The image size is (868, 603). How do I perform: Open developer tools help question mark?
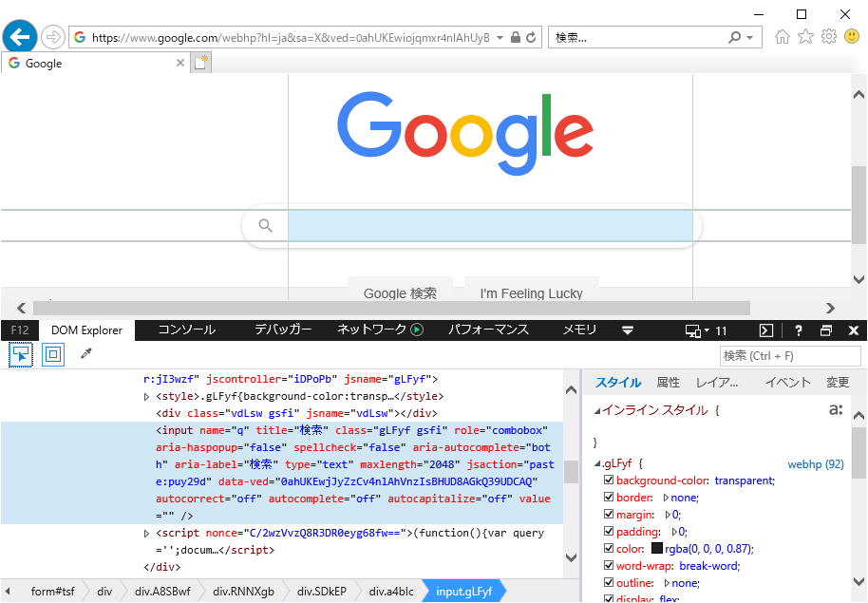798,330
